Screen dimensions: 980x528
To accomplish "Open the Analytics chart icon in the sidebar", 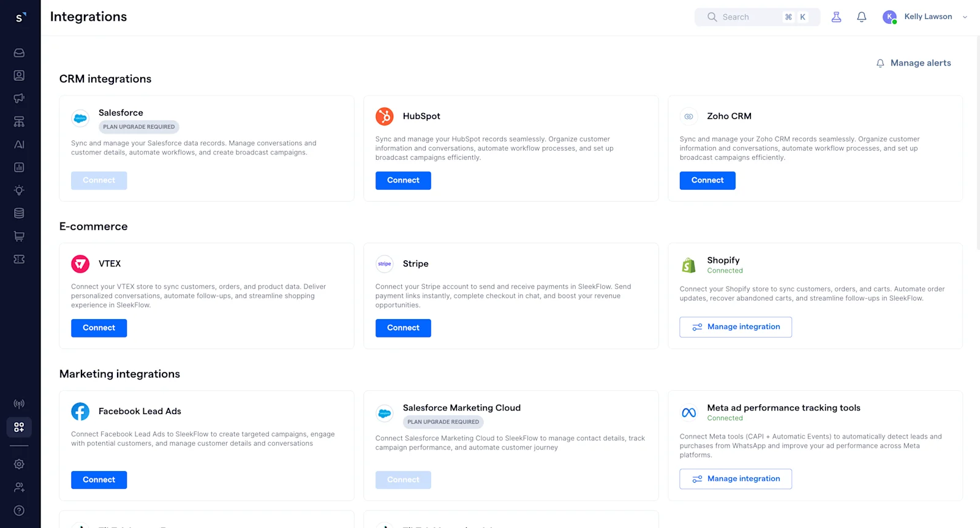I will tap(19, 167).
